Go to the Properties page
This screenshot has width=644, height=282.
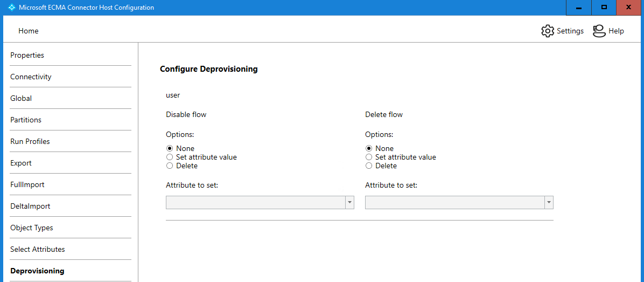point(27,55)
